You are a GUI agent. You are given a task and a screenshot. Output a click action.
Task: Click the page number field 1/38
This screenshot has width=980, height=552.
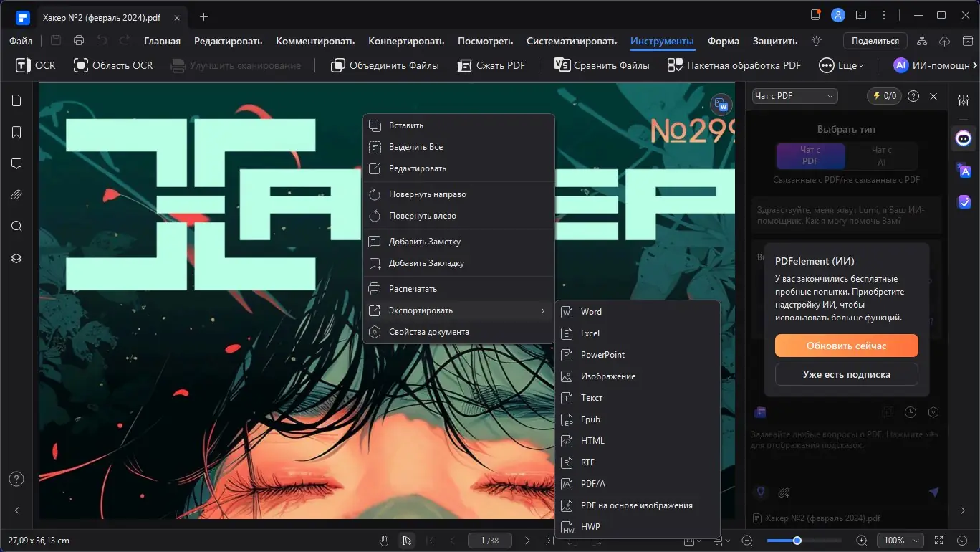[x=489, y=541]
